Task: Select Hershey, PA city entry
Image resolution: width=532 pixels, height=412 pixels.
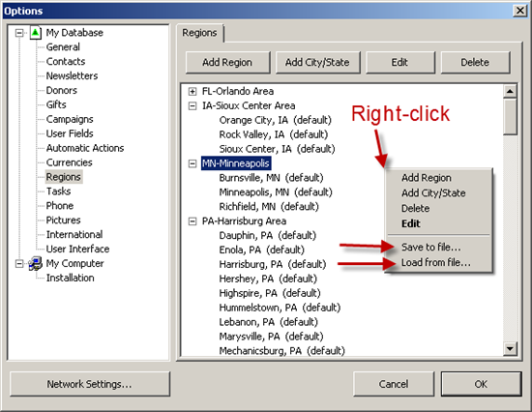Action: pyautogui.click(x=268, y=279)
